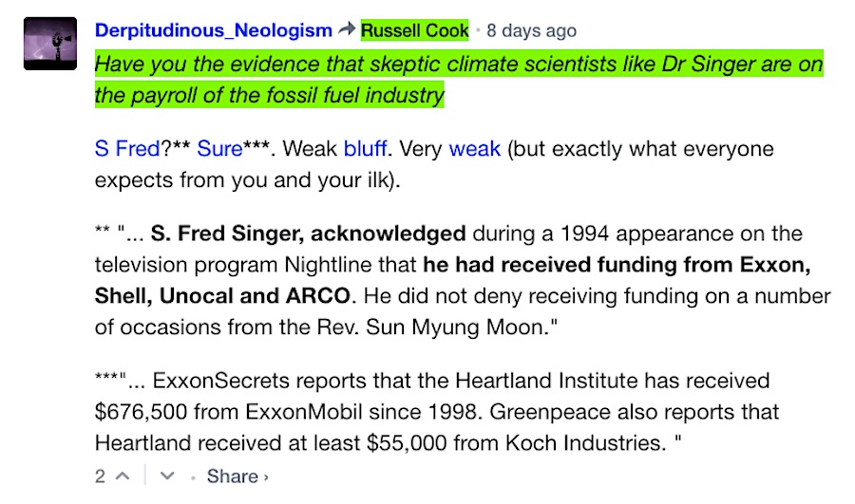This screenshot has width=855, height=504.
Task: Open the "Sure" hyperlink
Action: pos(219,149)
